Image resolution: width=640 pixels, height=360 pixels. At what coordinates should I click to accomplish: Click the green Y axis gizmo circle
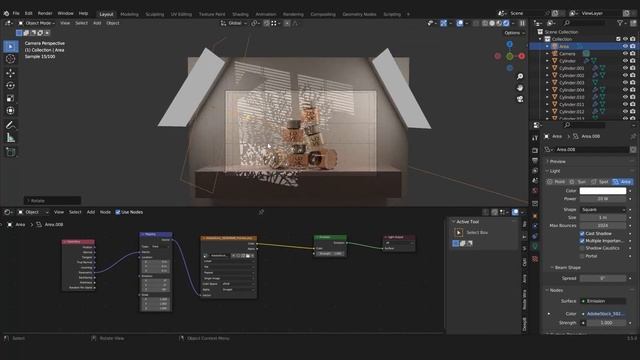point(510,56)
